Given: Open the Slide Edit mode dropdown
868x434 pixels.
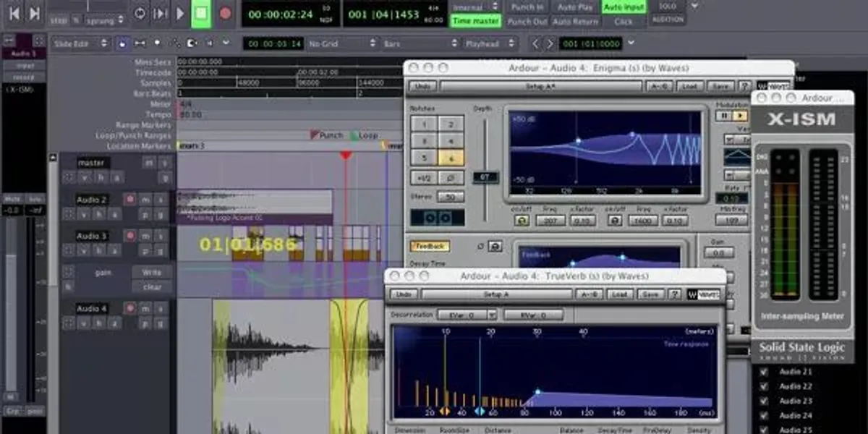Looking at the screenshot, I should tap(80, 44).
